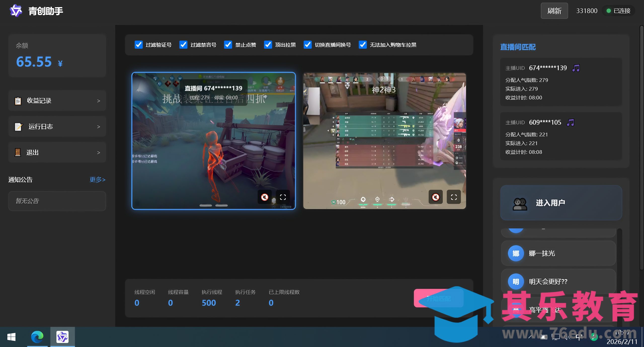The image size is (644, 347).
Task: Fullscreen the first live stream preview
Action: 283,197
